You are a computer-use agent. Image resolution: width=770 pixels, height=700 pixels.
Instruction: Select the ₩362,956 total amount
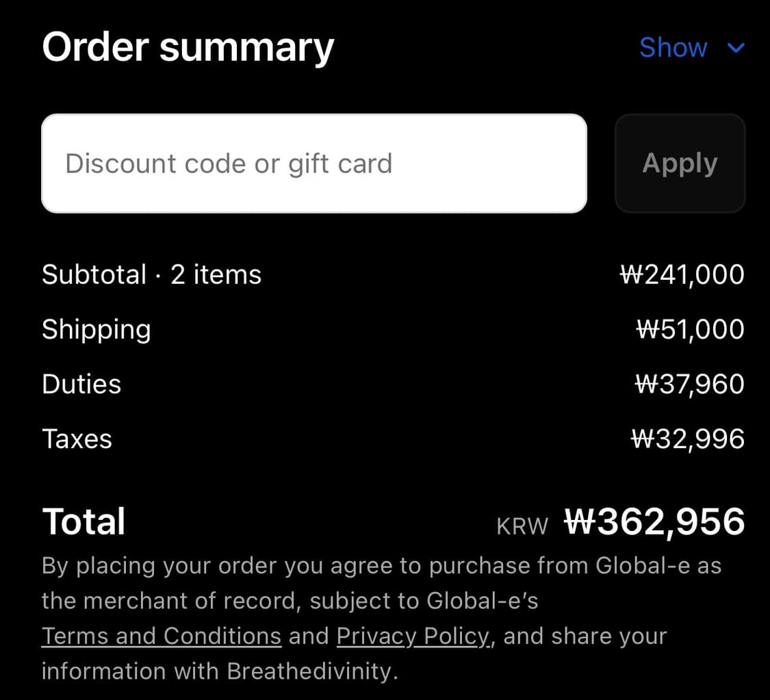tap(654, 521)
